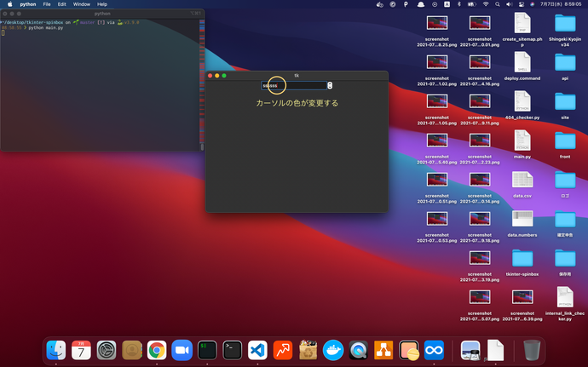Screen dimensions: 588x367
Task: Open Finder from the Dock
Action: (x=56, y=350)
